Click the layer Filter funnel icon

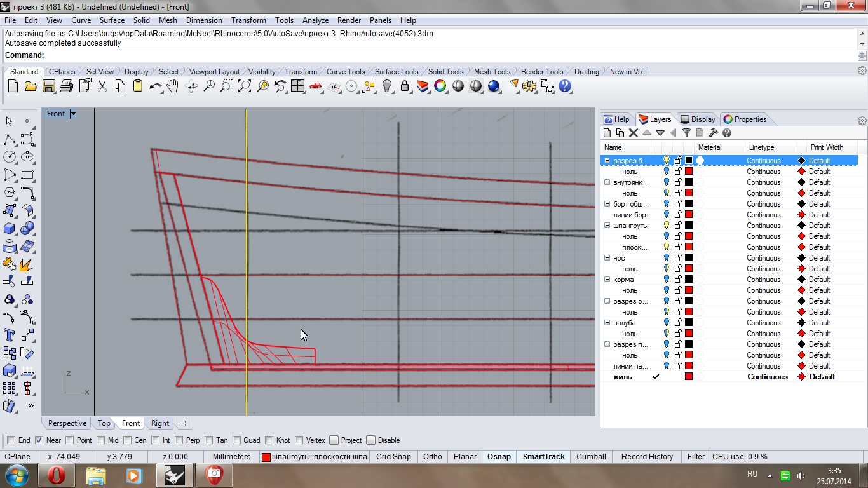(x=686, y=133)
